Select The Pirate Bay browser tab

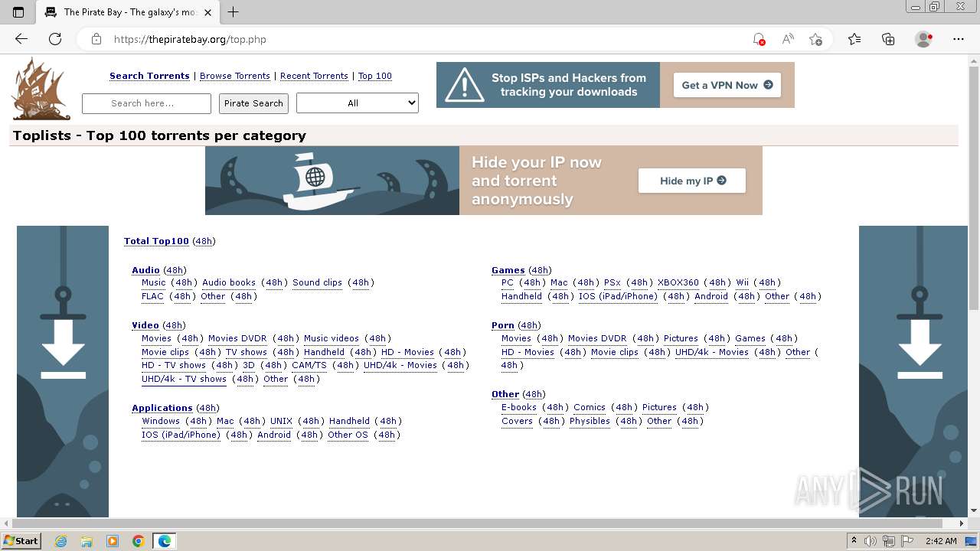(x=127, y=12)
